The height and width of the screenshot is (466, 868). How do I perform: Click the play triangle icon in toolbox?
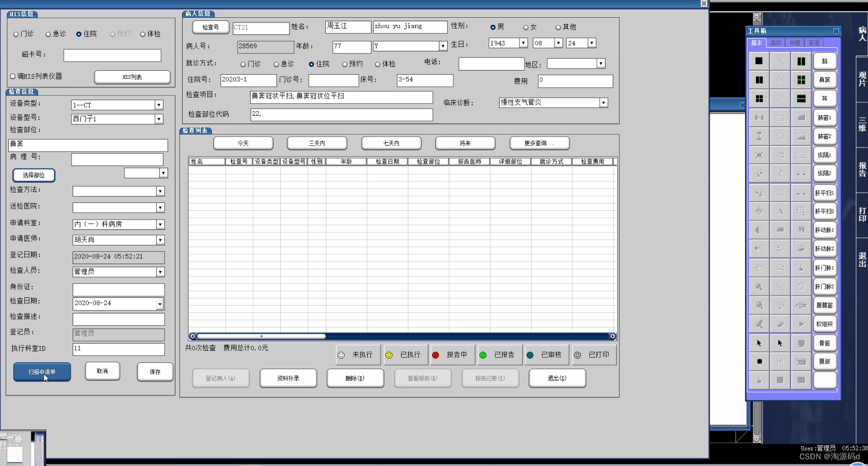point(802,324)
